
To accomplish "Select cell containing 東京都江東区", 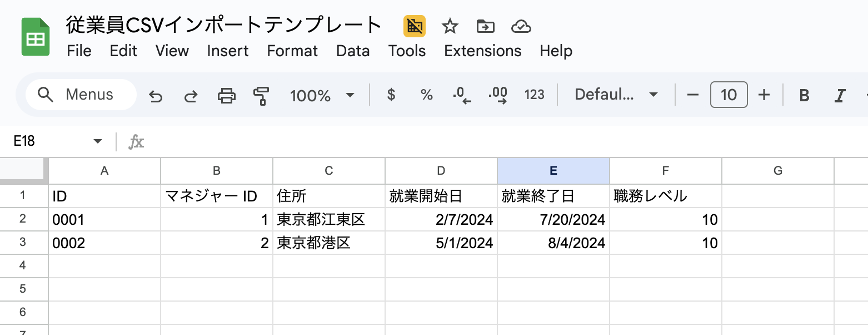I will tap(328, 220).
